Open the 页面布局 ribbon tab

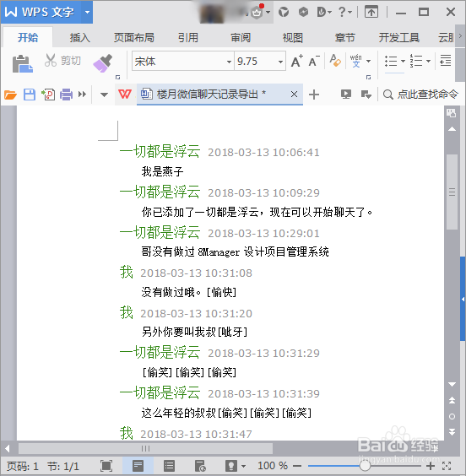tap(134, 38)
